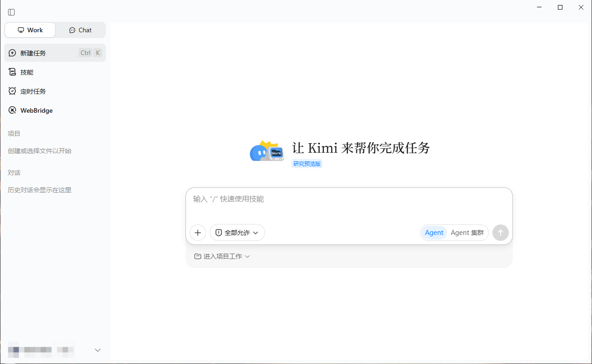Select the Agent mode option
592x364 pixels.
[x=434, y=233]
